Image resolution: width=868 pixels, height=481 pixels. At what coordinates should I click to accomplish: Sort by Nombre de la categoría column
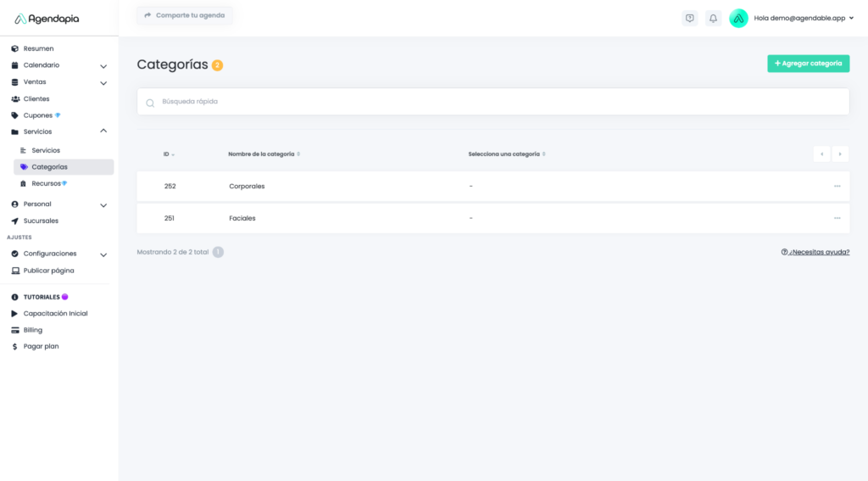(x=264, y=154)
